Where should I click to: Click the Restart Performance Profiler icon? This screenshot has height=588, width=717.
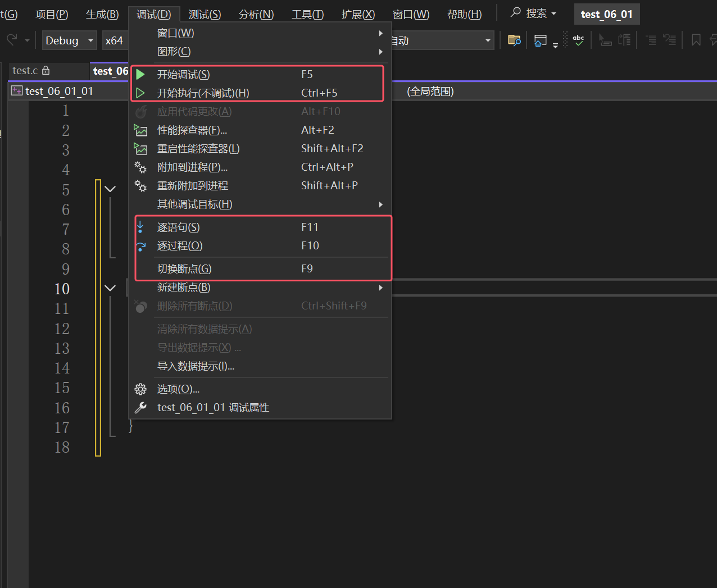[140, 149]
